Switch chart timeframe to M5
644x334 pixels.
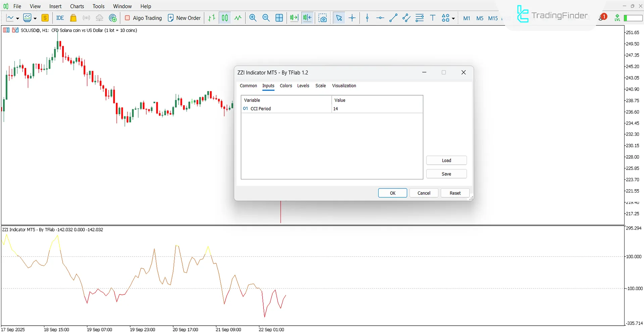click(480, 18)
